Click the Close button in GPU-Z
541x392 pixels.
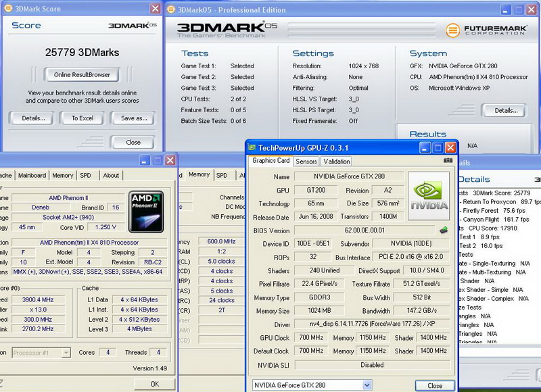click(x=435, y=385)
